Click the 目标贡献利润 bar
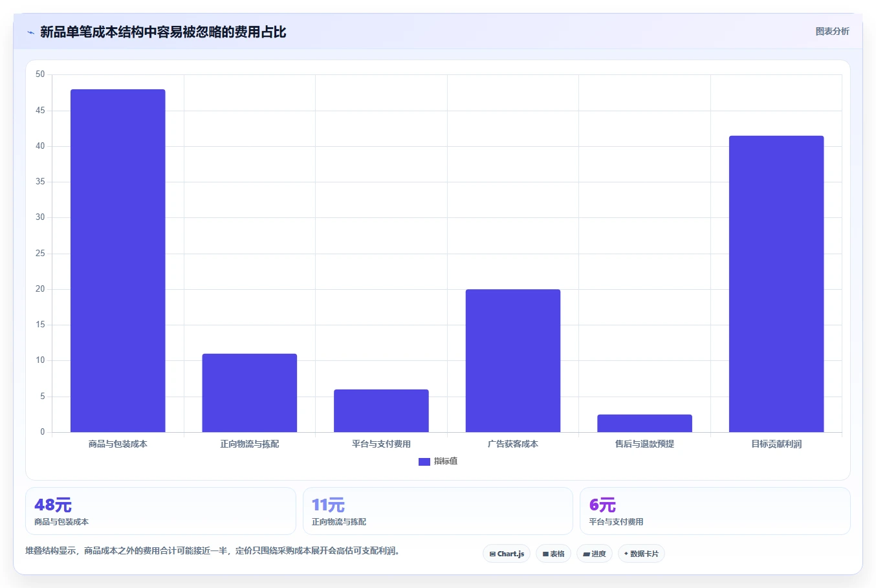 (776, 284)
